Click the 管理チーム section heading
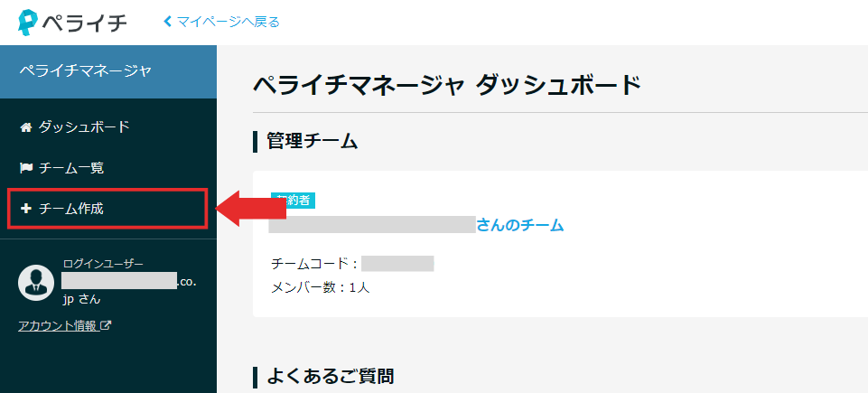868x393 pixels. pyautogui.click(x=313, y=141)
